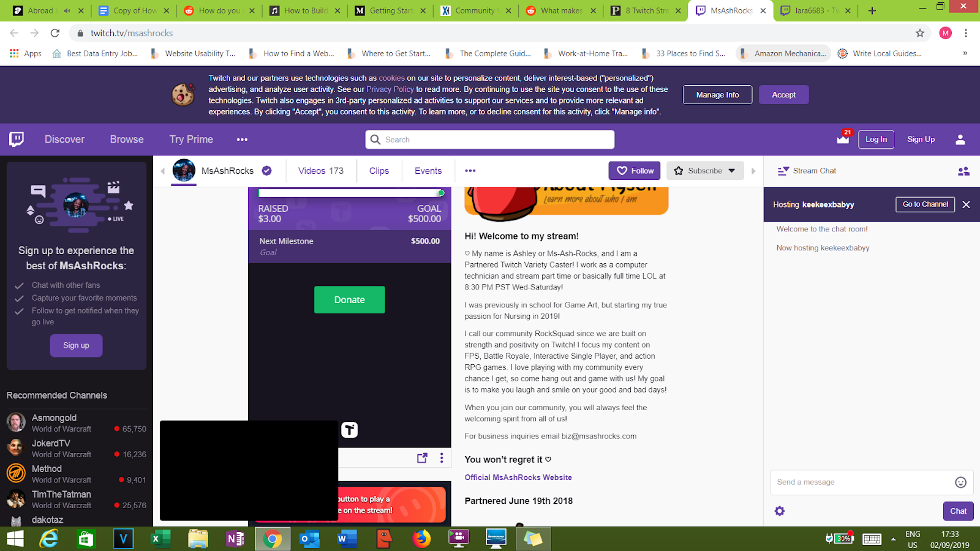Bookmark this page with the star icon

click(x=920, y=33)
